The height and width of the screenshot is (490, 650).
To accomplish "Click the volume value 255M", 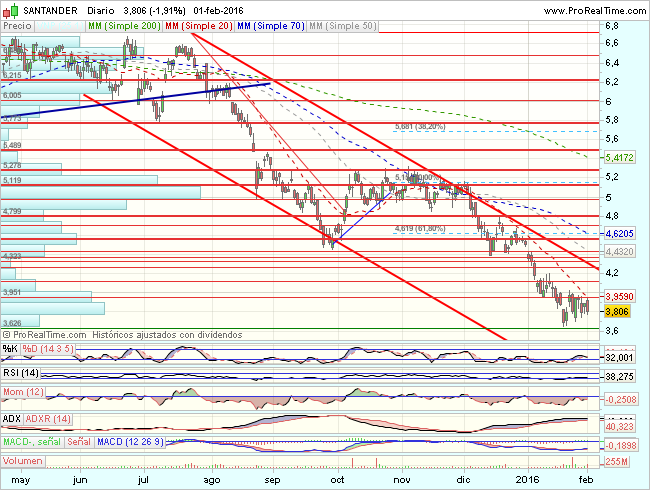I will (x=616, y=461).
